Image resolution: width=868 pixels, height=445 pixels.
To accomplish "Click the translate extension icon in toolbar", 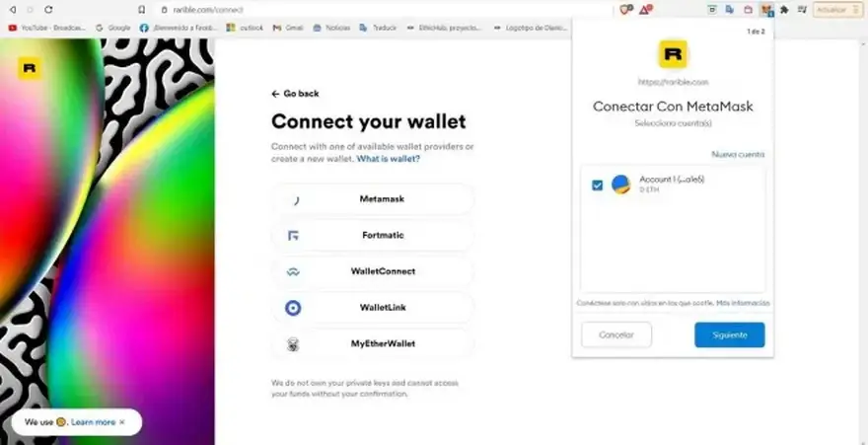I will (x=730, y=10).
